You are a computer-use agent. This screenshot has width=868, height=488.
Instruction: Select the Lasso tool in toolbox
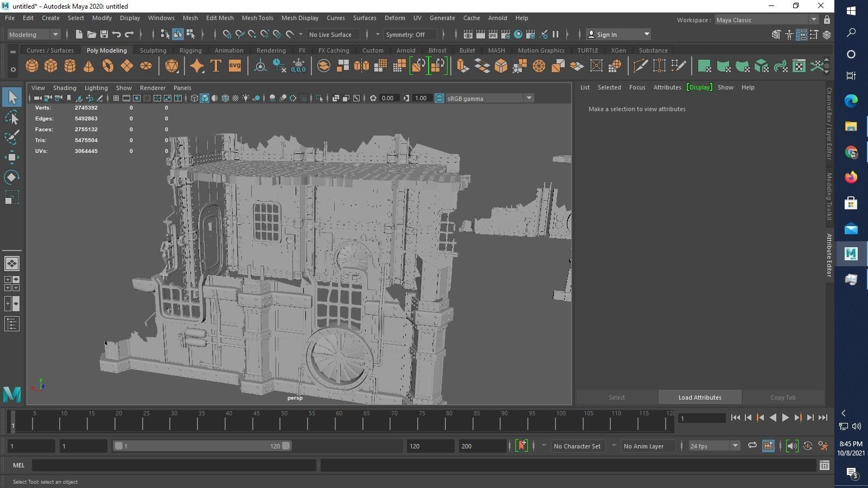click(12, 117)
